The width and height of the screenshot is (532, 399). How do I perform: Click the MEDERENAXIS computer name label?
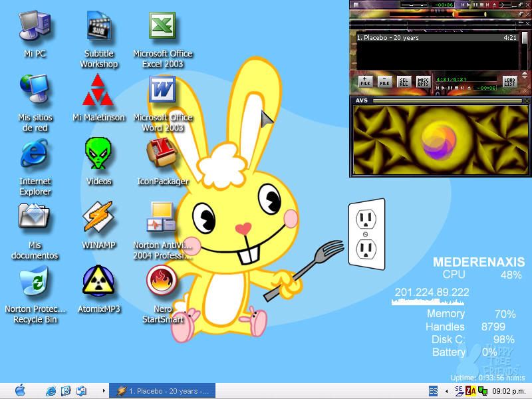[x=479, y=262]
